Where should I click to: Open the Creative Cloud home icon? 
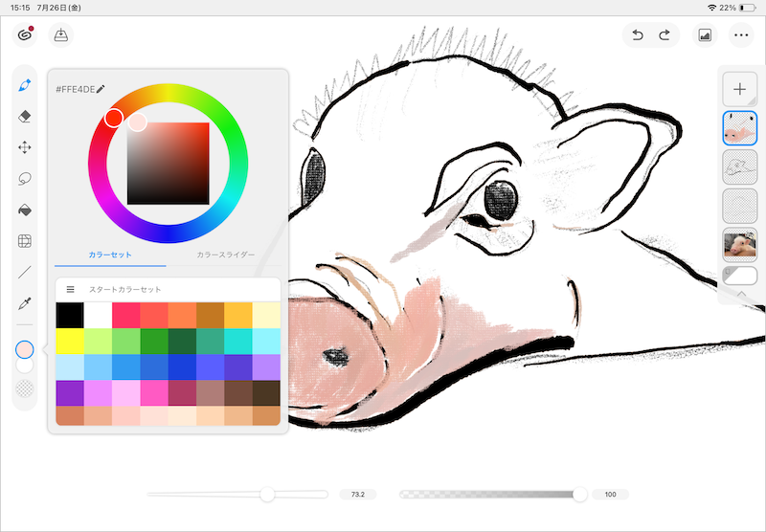tap(25, 35)
